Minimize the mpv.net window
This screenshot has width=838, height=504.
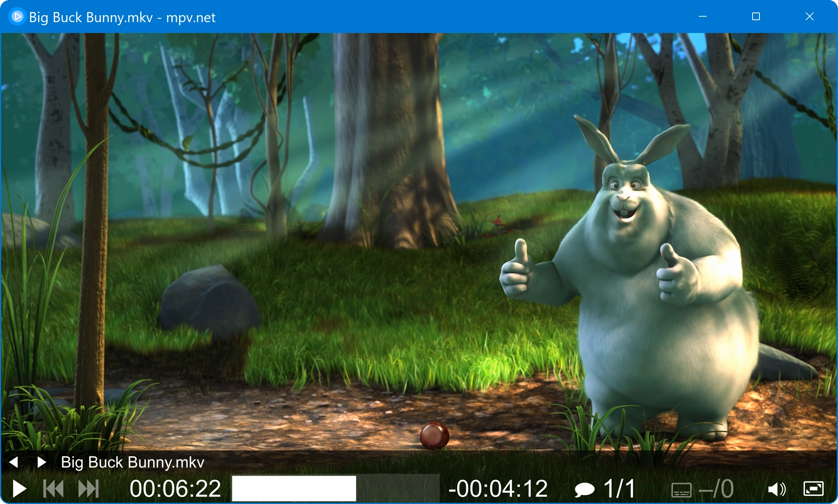point(702,17)
